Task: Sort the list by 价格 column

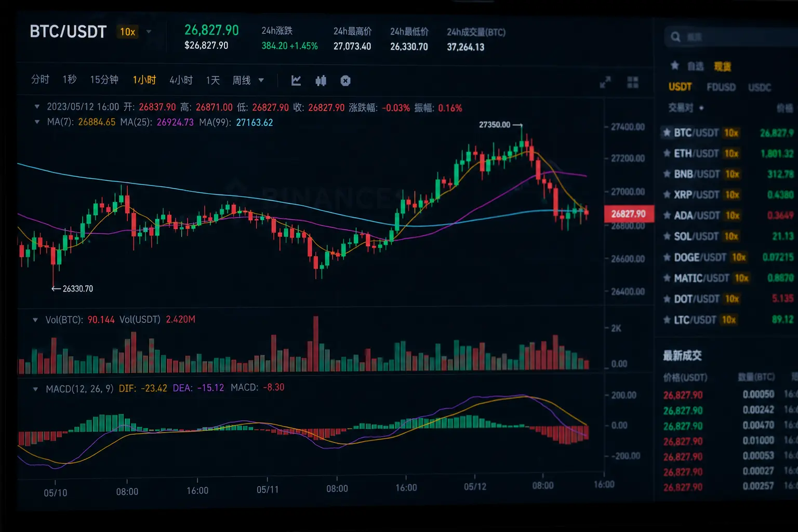Action: click(784, 108)
